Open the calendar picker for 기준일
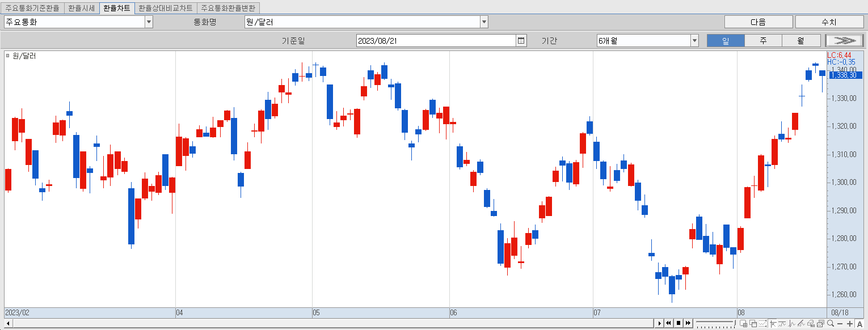868x330 pixels. tap(521, 40)
